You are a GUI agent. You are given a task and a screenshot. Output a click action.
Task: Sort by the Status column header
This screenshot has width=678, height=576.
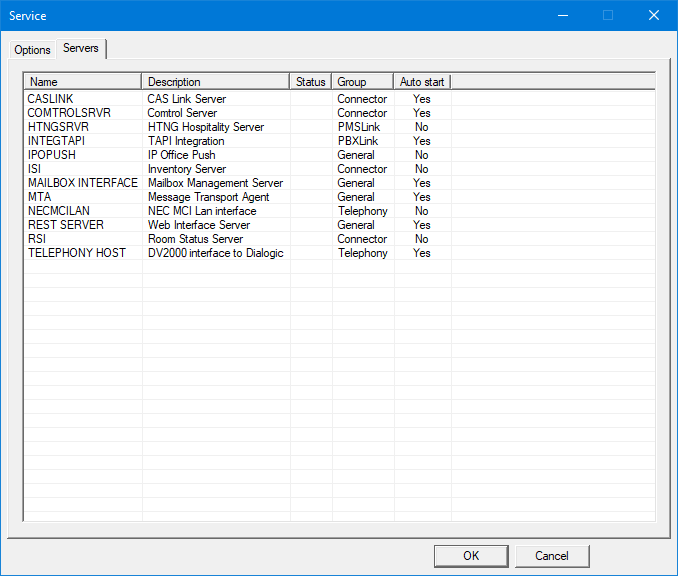[x=311, y=82]
